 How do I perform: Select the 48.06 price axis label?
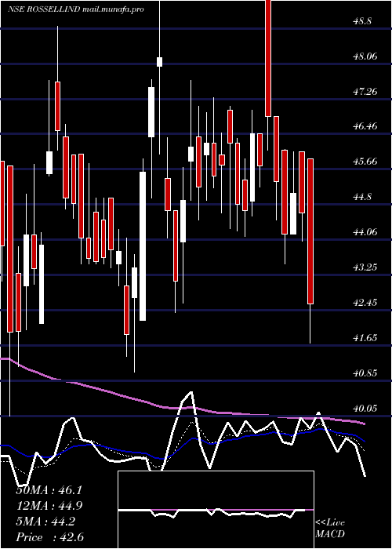click(x=365, y=56)
